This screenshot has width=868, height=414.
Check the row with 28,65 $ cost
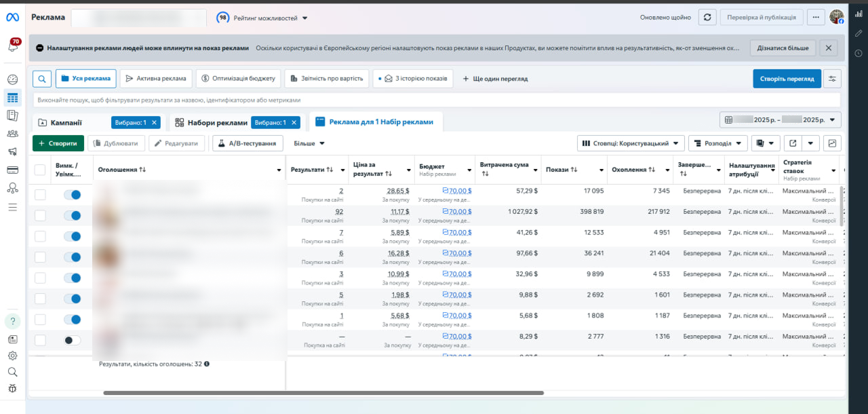coord(40,195)
